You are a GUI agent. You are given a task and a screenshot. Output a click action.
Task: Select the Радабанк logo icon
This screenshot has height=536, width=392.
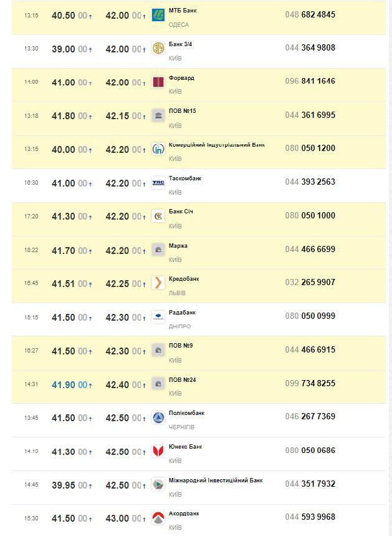[158, 317]
